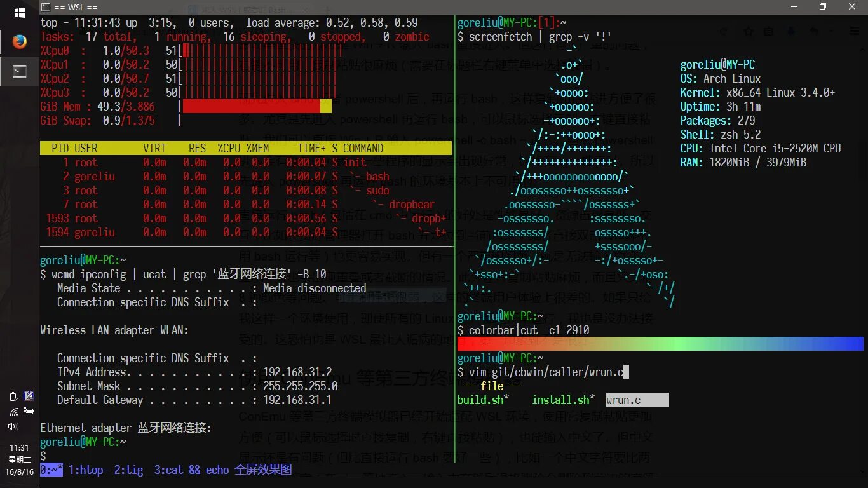Switch to Firefox from the taskbar
Viewport: 868px width, 488px height.
(19, 42)
